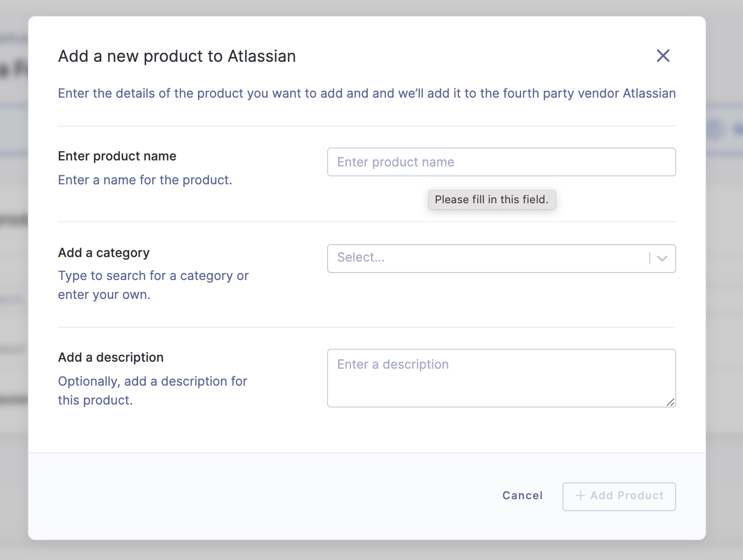Click the Enter product name input field

pos(501,162)
